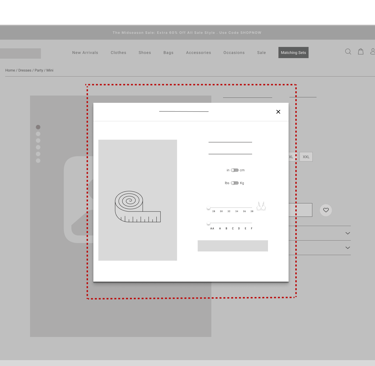Select the last carousel dot
This screenshot has height=366, width=375.
(x=38, y=161)
